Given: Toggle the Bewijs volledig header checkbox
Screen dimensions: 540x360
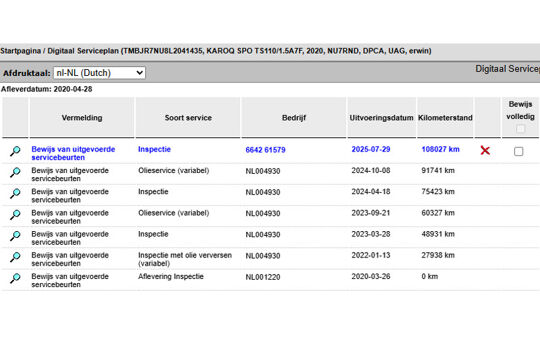Looking at the screenshot, I should tap(520, 129).
